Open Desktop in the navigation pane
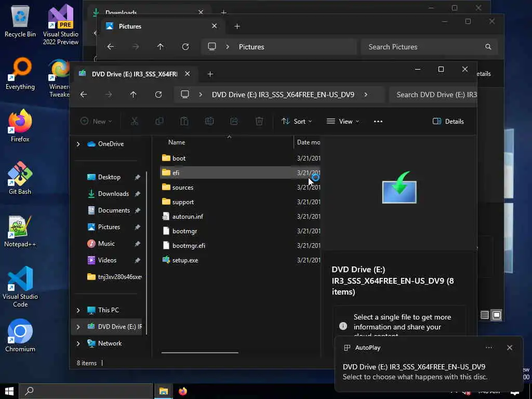The width and height of the screenshot is (532, 399). click(x=109, y=177)
